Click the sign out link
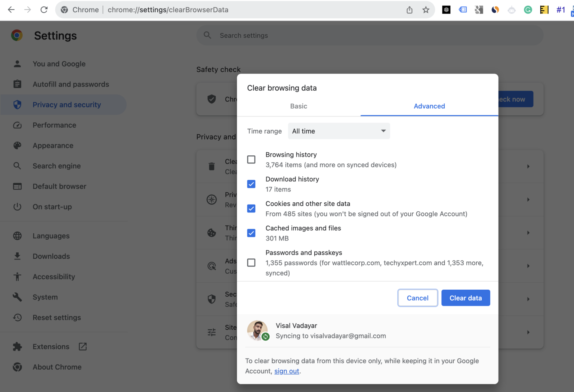The image size is (574, 392). (286, 371)
